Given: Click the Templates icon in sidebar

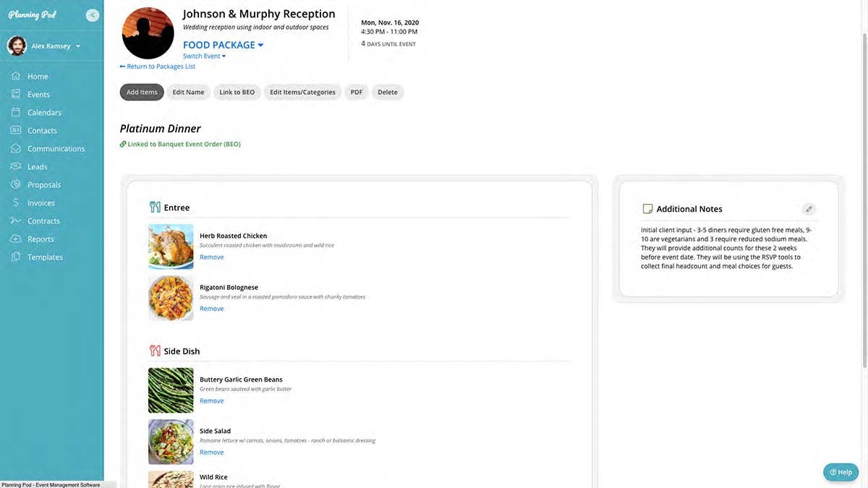Looking at the screenshot, I should click(x=16, y=257).
